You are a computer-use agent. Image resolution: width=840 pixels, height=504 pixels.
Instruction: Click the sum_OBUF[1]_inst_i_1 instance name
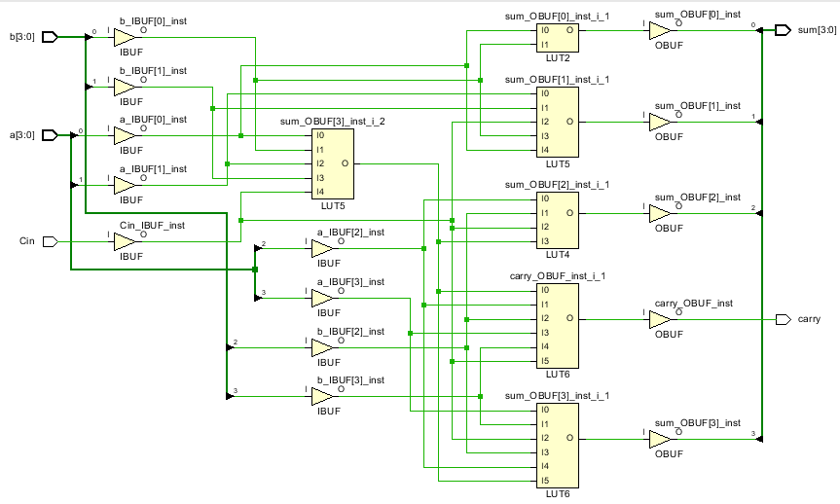[x=557, y=80]
